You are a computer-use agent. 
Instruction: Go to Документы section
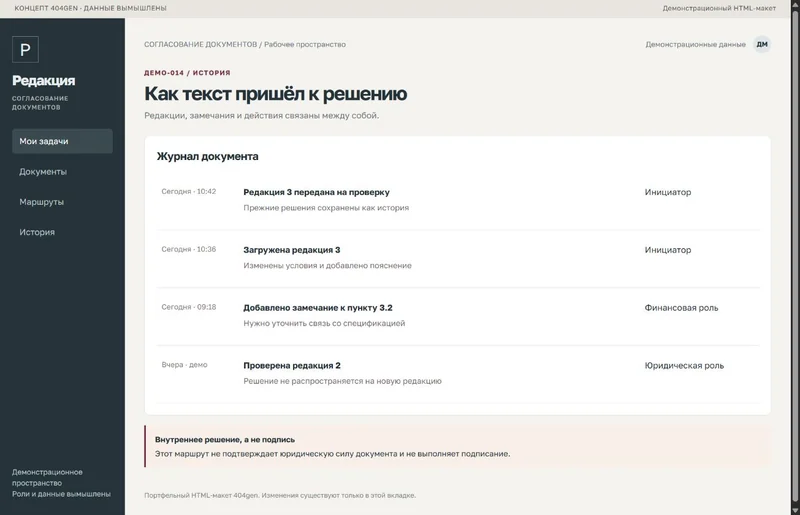(62, 171)
